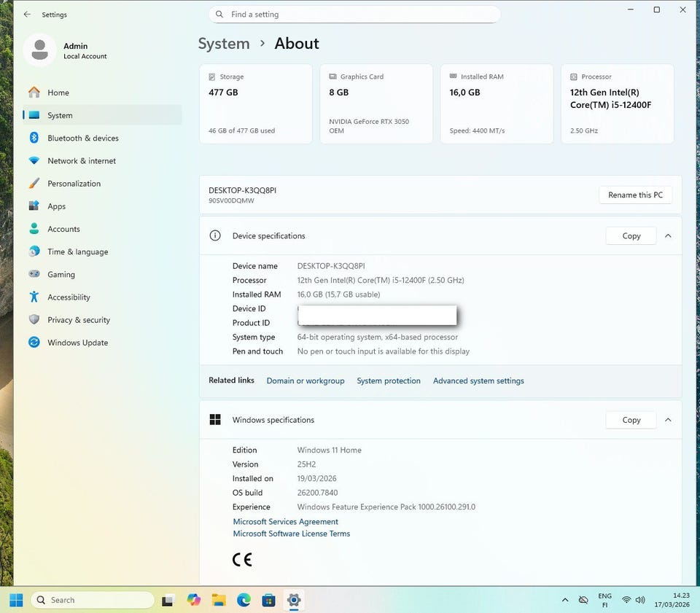Click the System breadcrumb link

click(x=224, y=44)
